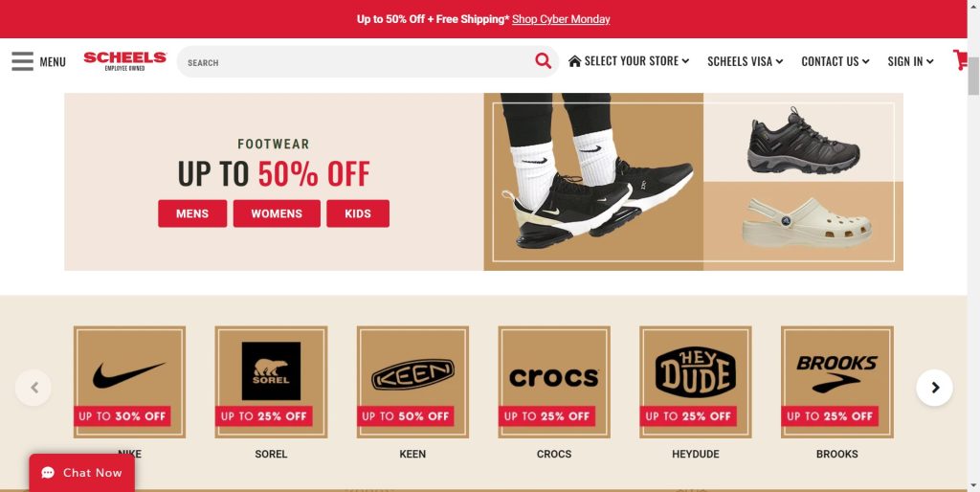The image size is (980, 492).
Task: Click the Kids footwear button
Action: click(358, 213)
